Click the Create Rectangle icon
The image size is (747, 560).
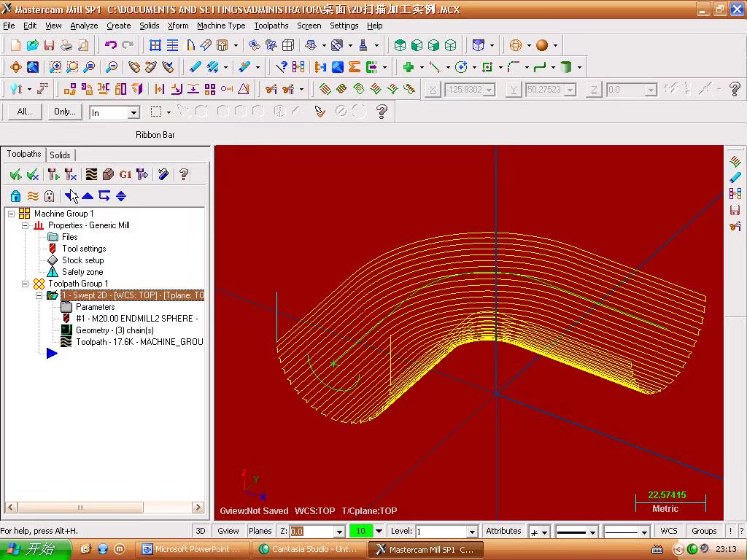[x=487, y=67]
